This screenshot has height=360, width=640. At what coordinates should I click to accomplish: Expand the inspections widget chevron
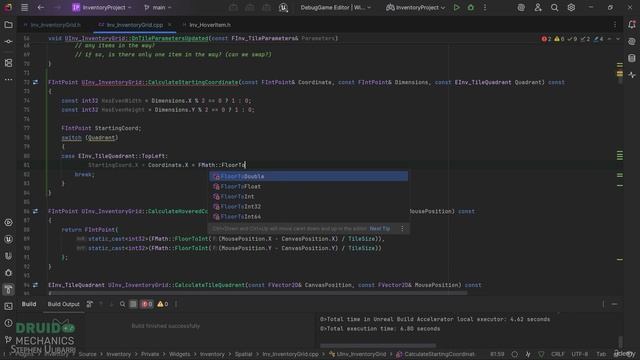point(618,39)
